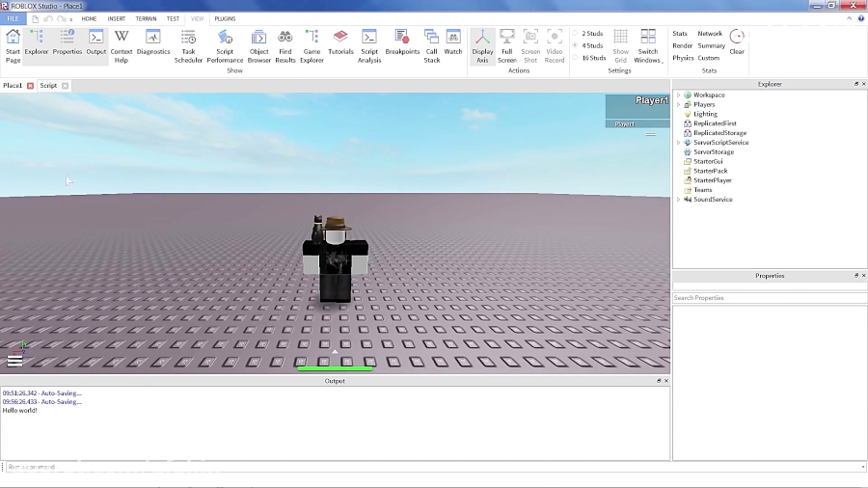Screen dimensions: 868x488
Task: Open the Object Browser
Action: tap(258, 46)
